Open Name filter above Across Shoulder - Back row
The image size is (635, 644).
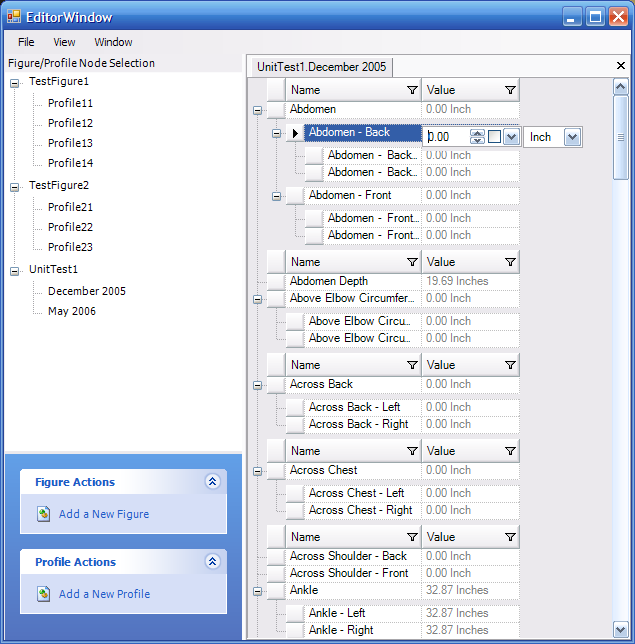point(412,537)
